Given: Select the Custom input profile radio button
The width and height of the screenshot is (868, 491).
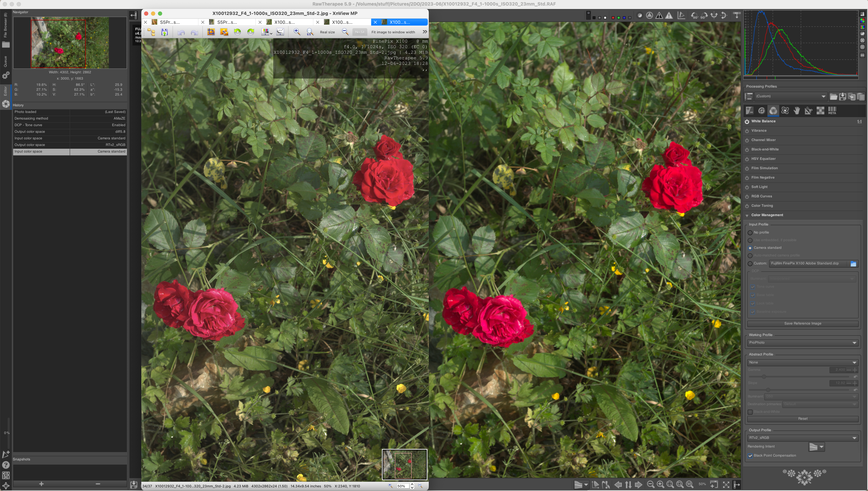Looking at the screenshot, I should (750, 264).
